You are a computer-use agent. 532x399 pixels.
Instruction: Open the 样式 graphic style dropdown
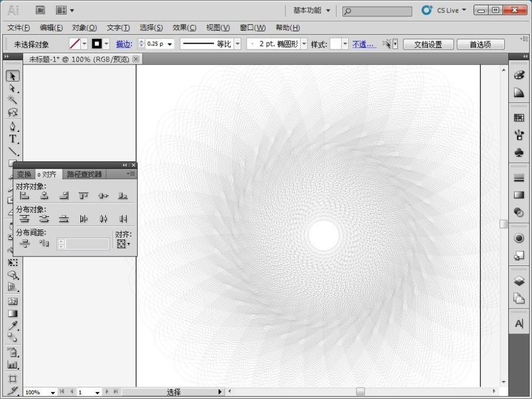345,44
